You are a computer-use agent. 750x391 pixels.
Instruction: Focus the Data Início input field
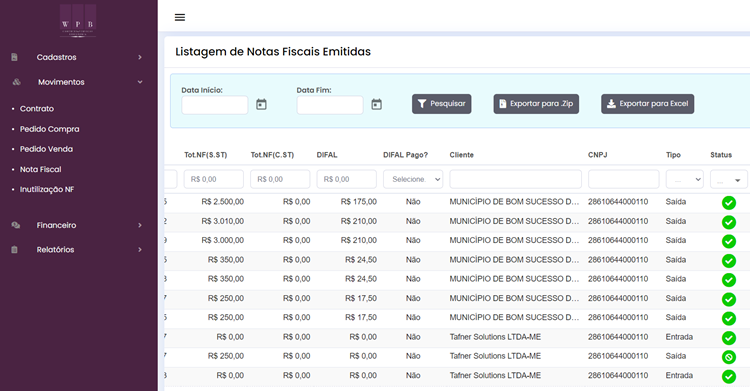[215, 105]
